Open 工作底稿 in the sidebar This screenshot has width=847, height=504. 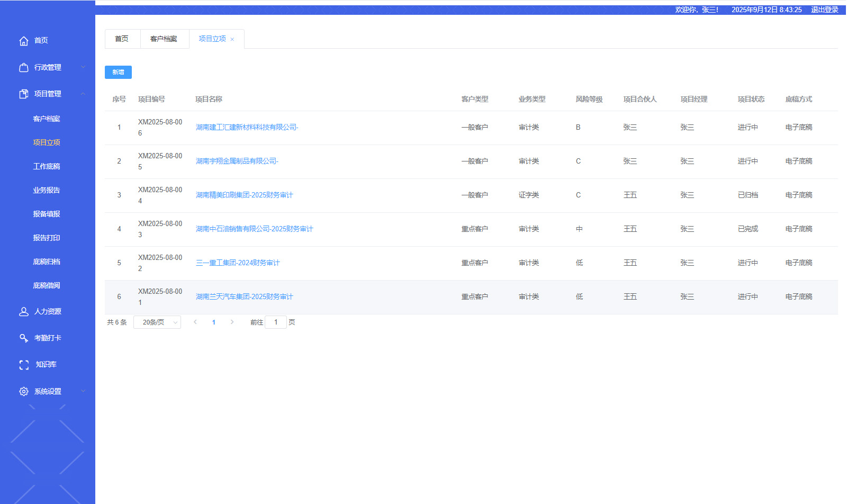coord(47,167)
